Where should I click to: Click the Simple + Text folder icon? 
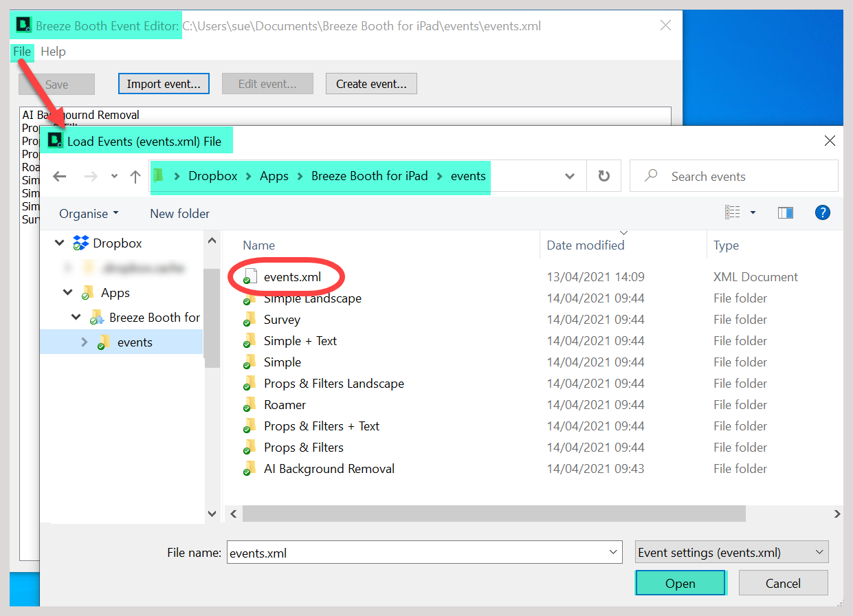pos(249,341)
